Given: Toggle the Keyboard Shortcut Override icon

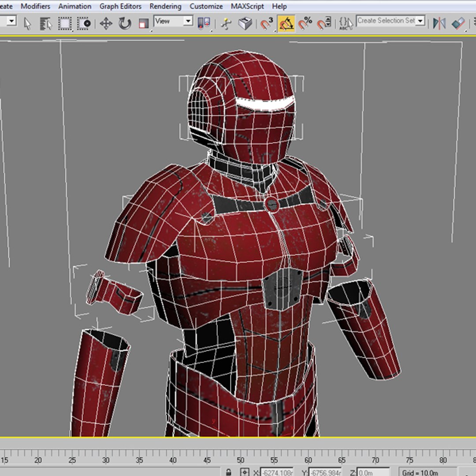Looking at the screenshot, I should tap(245, 24).
